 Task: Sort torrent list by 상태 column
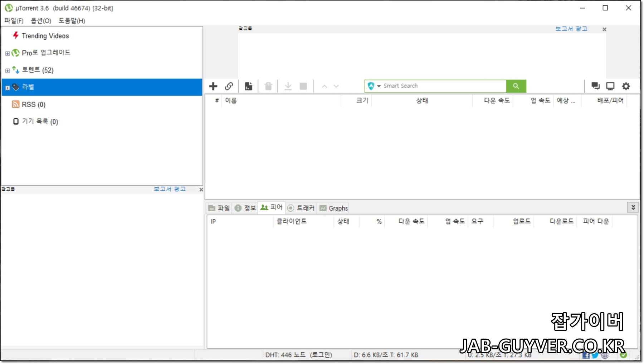pos(422,100)
